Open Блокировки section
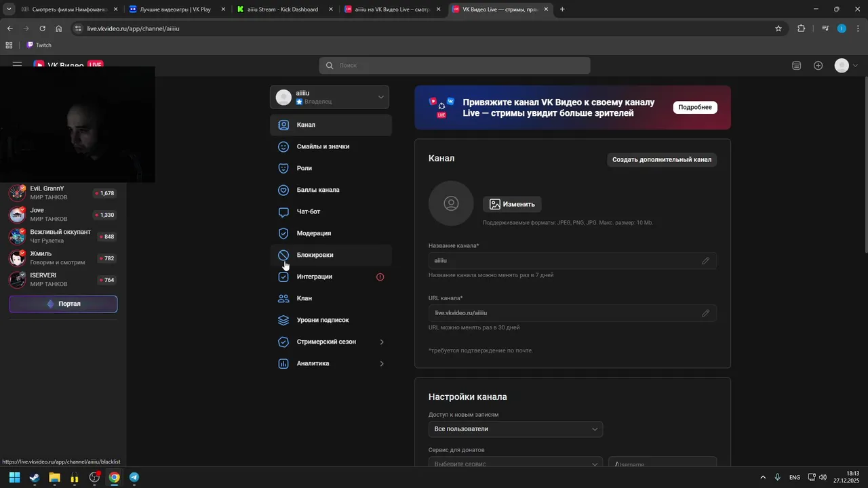Screen dimensions: 868x488 point(331,255)
